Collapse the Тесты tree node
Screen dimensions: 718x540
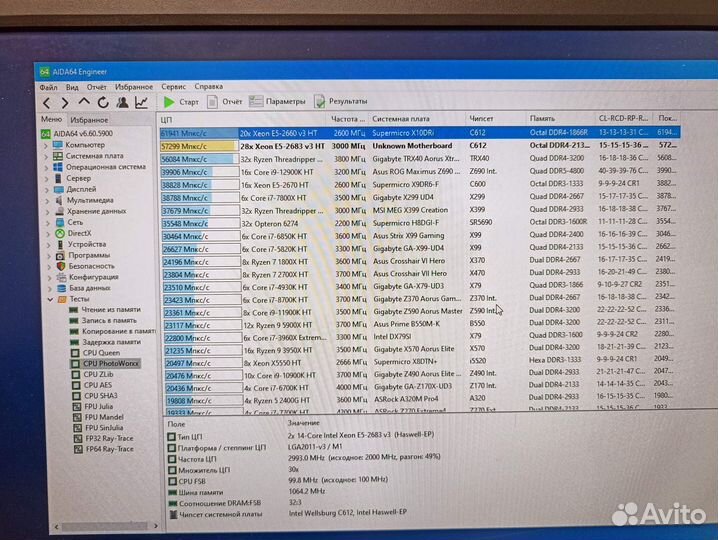click(45, 299)
